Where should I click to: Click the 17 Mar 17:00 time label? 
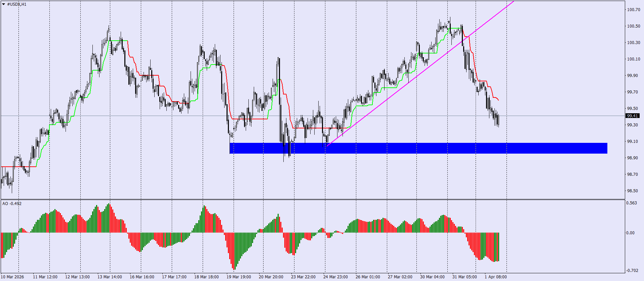point(174,277)
